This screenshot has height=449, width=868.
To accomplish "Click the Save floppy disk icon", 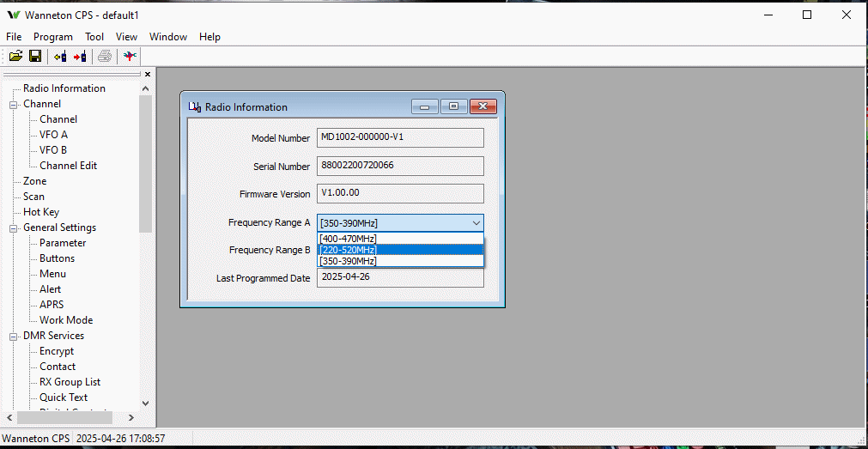I will coord(35,56).
